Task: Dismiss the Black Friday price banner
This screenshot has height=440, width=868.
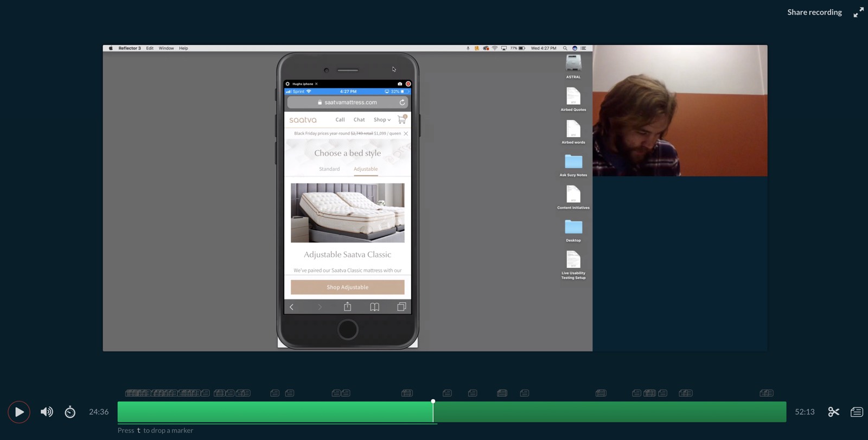Action: point(406,133)
